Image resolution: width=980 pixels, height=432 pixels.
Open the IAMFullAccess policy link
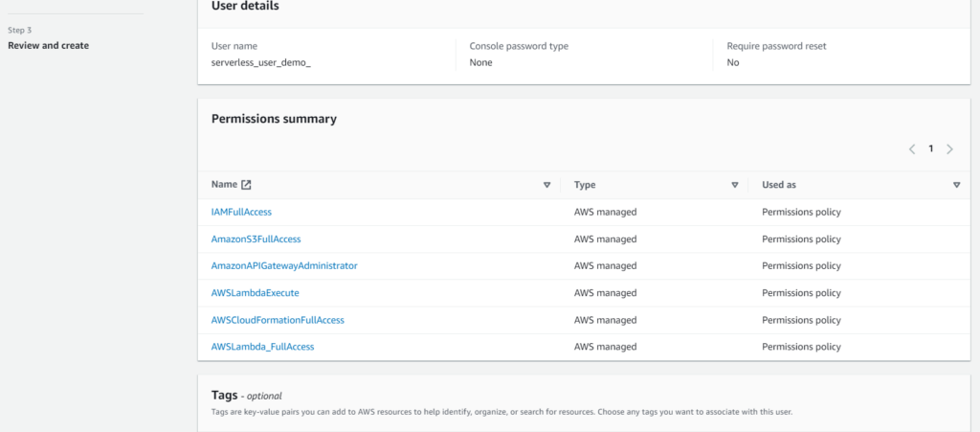tap(241, 212)
